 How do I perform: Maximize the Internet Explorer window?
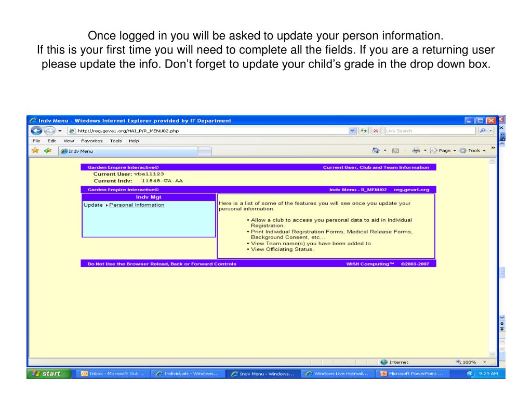point(481,121)
